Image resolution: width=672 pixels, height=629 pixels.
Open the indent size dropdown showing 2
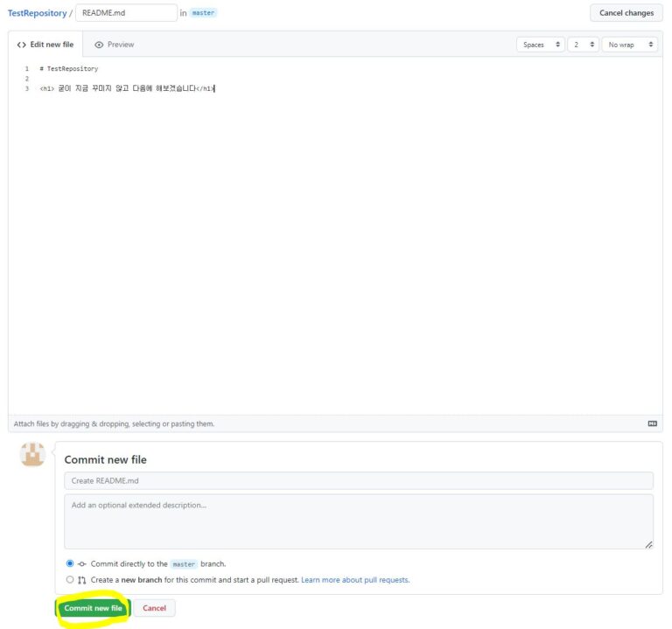click(x=582, y=45)
